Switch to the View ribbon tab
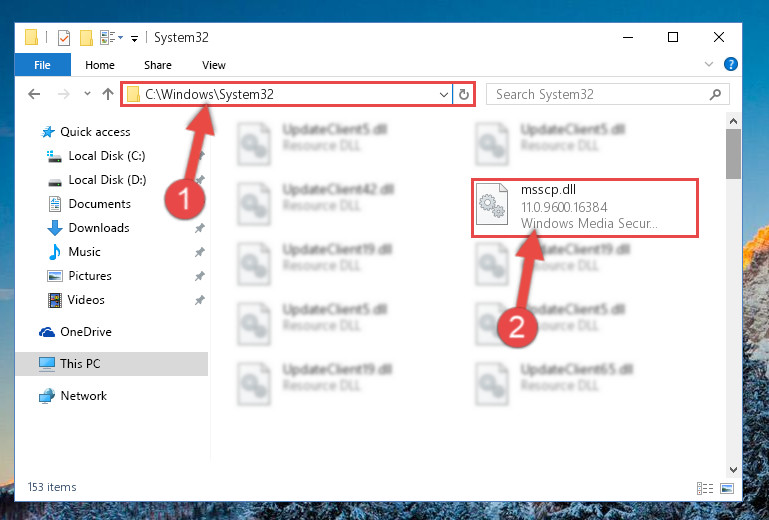This screenshot has width=769, height=520. click(x=213, y=65)
